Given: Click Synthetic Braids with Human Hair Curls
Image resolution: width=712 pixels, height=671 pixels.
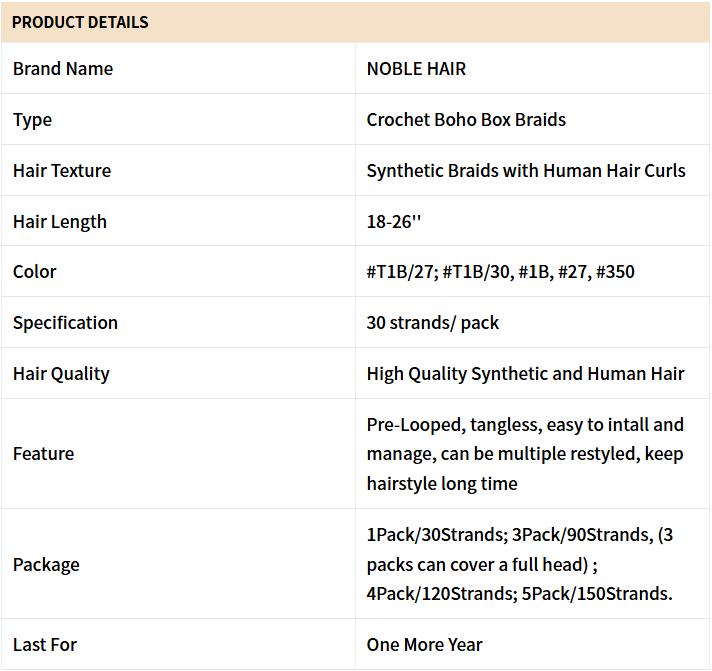Looking at the screenshot, I should pyautogui.click(x=526, y=171).
